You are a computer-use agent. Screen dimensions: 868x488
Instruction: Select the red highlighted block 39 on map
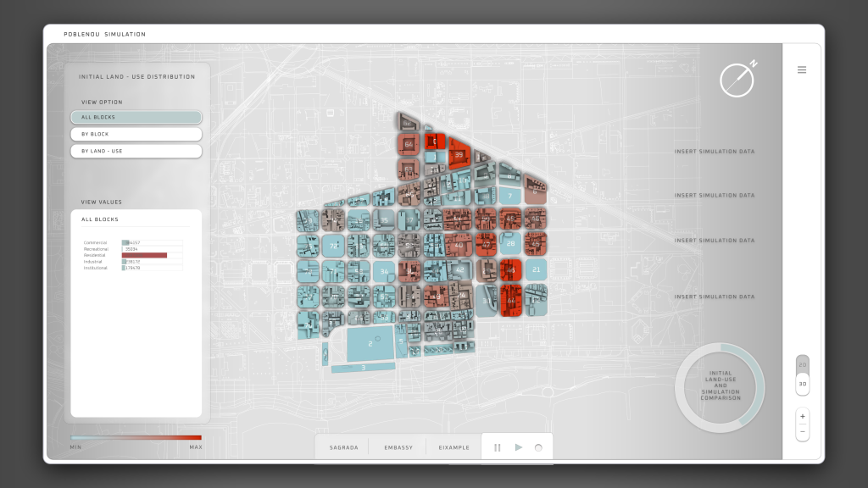click(x=460, y=156)
